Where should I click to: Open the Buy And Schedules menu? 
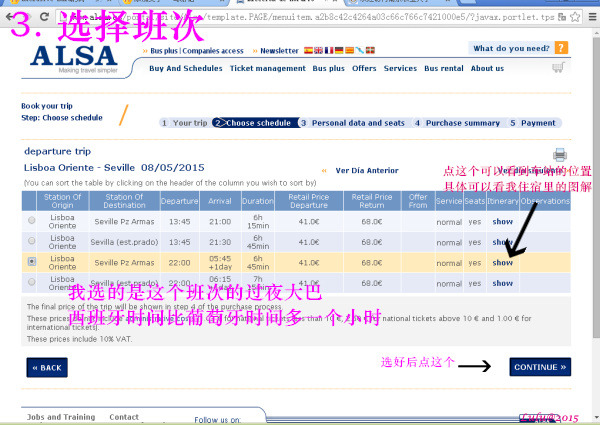[x=185, y=69]
